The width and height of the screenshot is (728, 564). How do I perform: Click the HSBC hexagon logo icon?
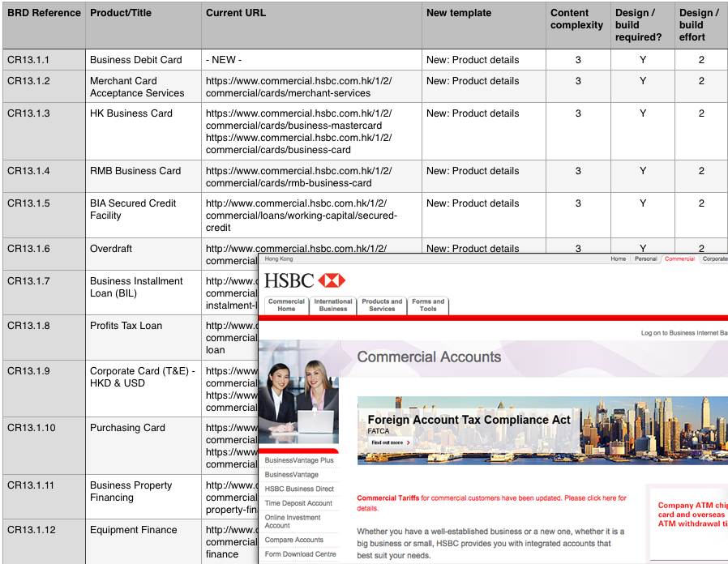(x=332, y=280)
